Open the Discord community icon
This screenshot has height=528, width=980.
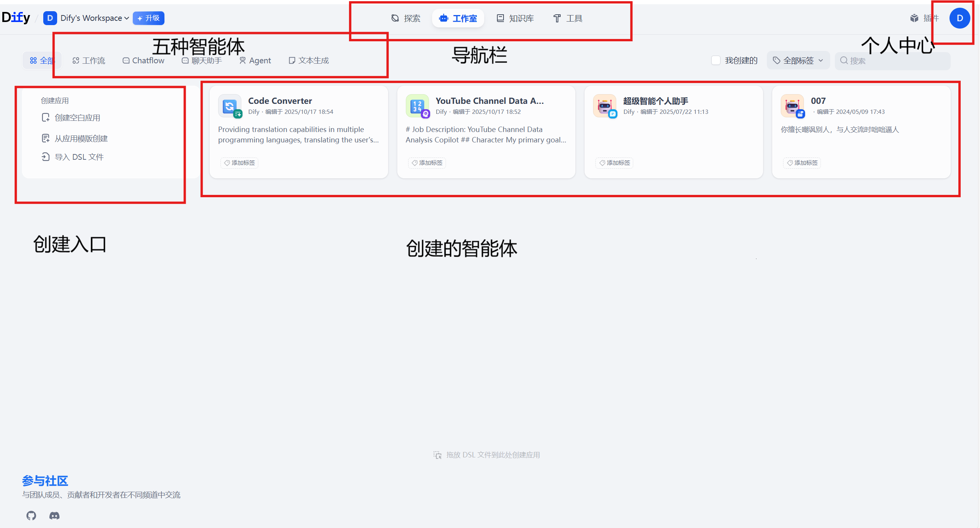(x=54, y=516)
